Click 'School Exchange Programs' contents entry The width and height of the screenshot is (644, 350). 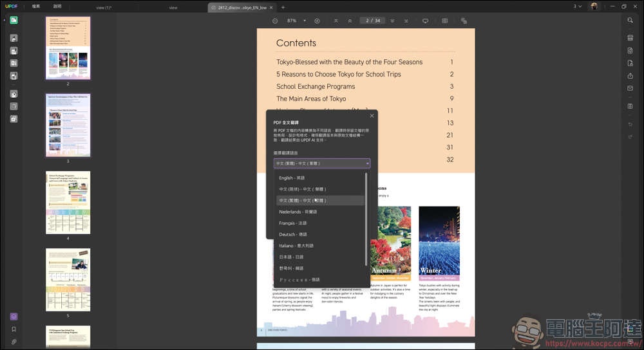coord(316,87)
